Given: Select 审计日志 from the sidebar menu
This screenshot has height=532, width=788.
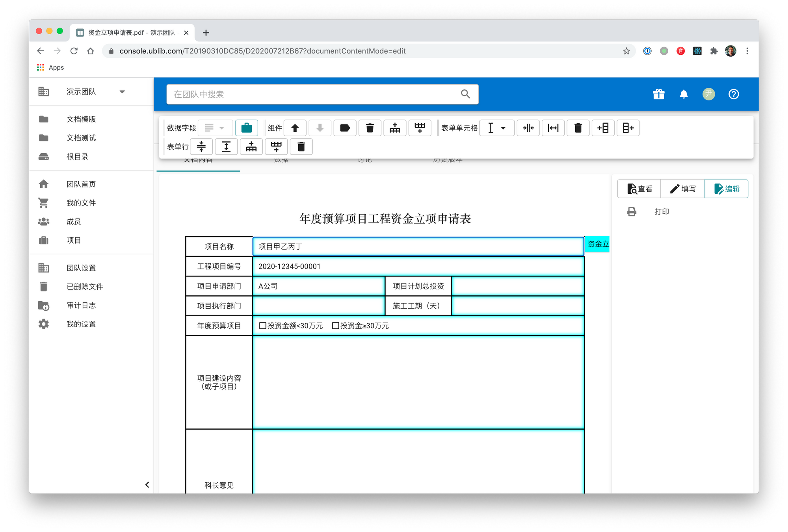Looking at the screenshot, I should point(81,306).
